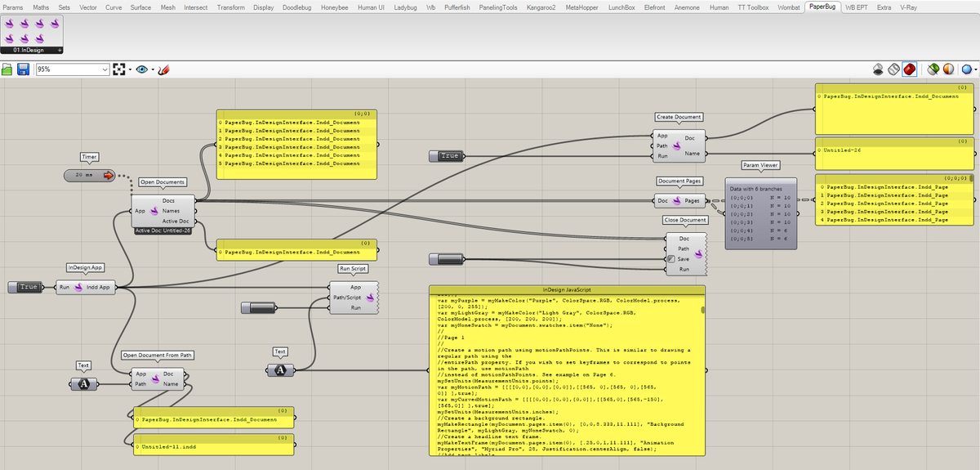This screenshot has height=470, width=980.
Task: Select the red shaded preview mode icon
Action: point(910,69)
